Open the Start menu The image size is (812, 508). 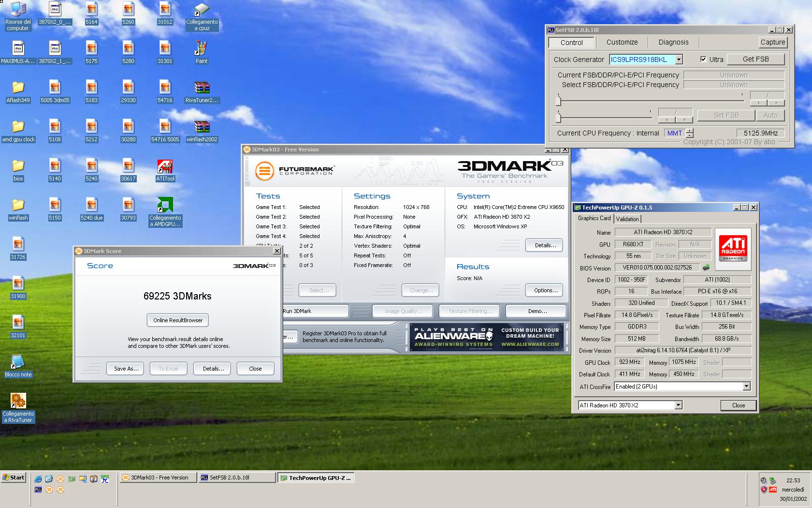point(13,478)
